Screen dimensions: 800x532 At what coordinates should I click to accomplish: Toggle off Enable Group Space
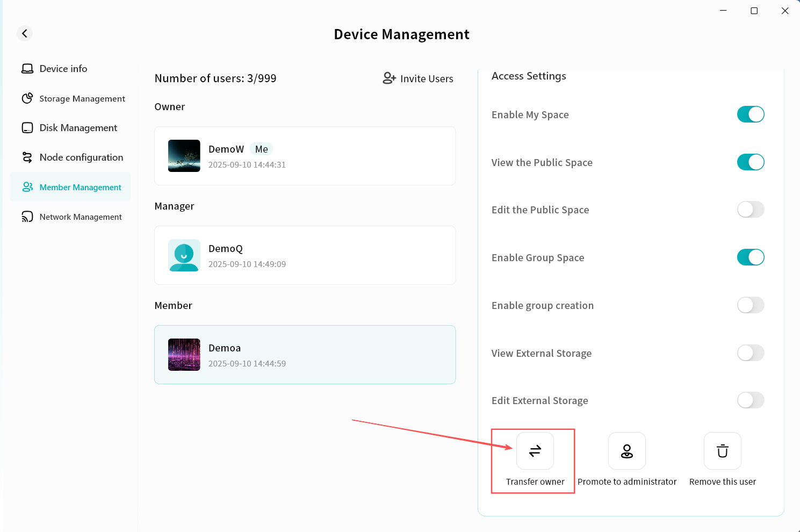[750, 257]
